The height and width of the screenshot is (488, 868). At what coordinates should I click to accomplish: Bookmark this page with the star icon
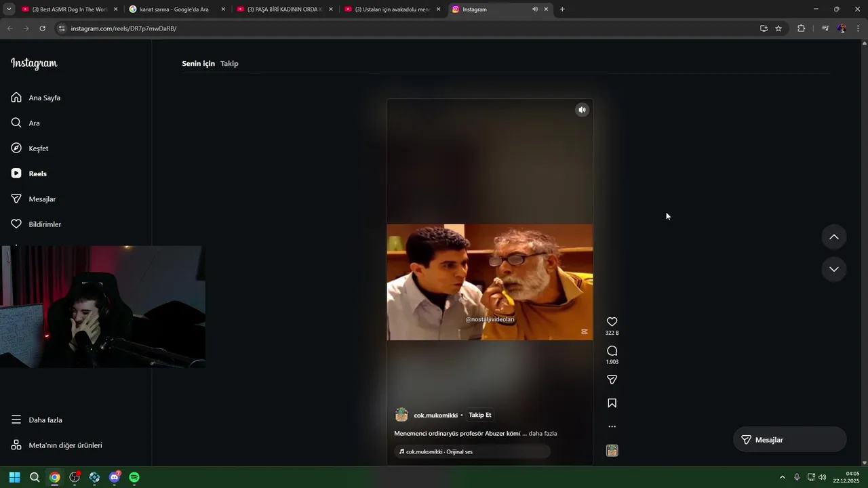778,28
